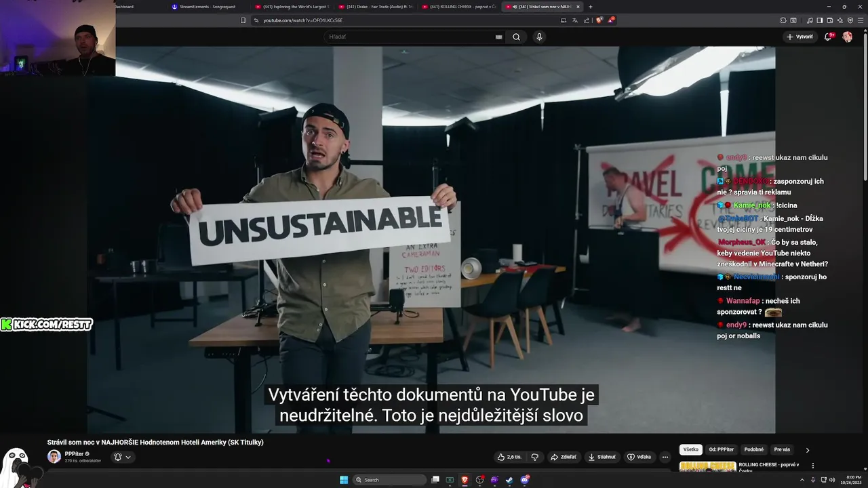This screenshot has width=868, height=488.
Task: Show more filter chips with right arrow
Action: [x=807, y=449]
